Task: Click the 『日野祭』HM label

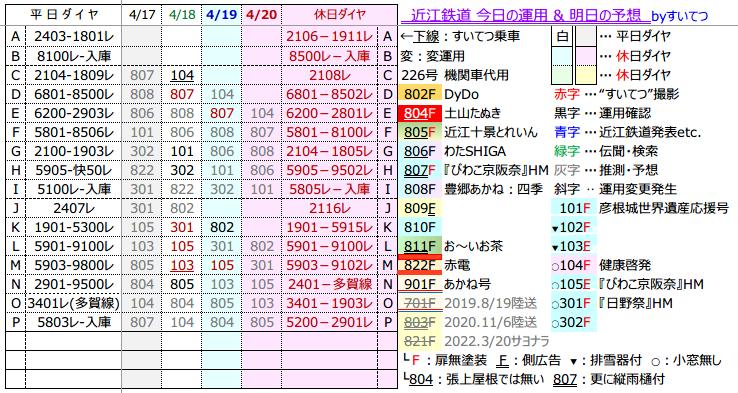Action: pos(635,303)
